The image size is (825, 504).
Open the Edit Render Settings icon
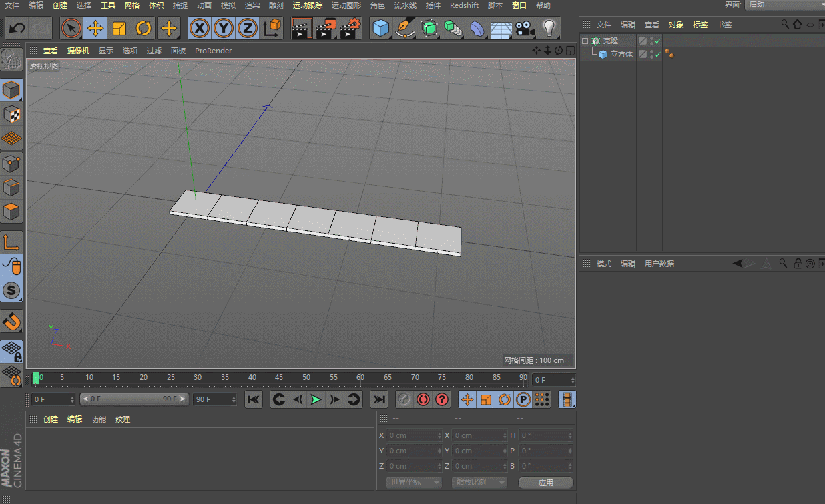(x=350, y=29)
